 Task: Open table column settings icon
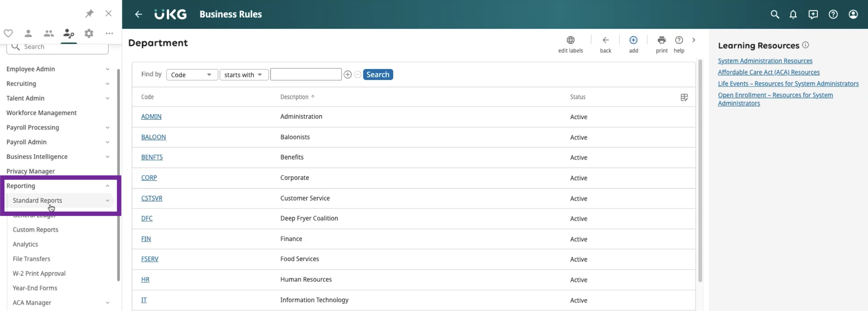[x=684, y=98]
